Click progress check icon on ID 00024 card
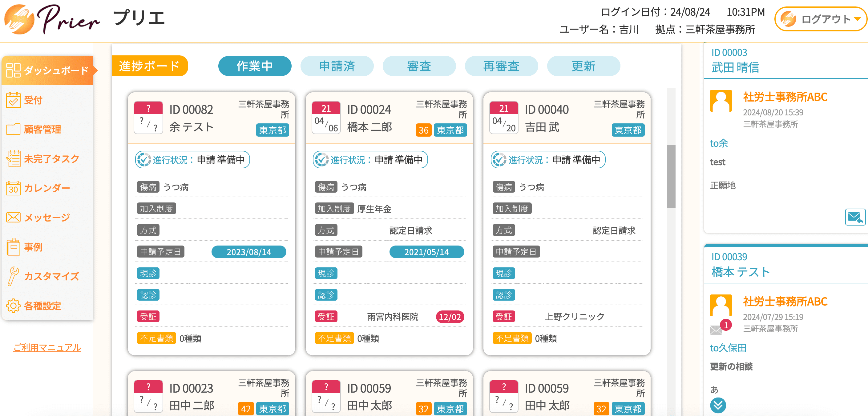Viewport: 868px width, 416px height. pyautogui.click(x=322, y=160)
